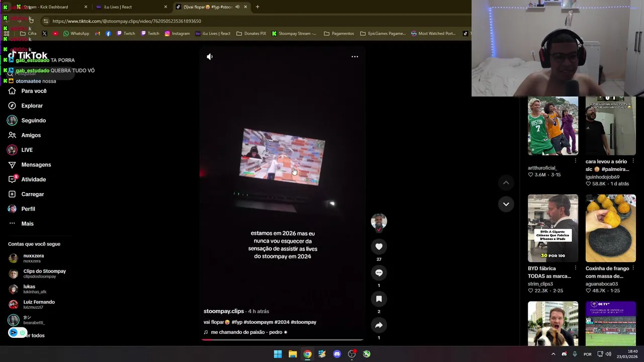Open the Saint Bernard dog video thumbnail
Screen dimensions: 644x362
[553, 323]
